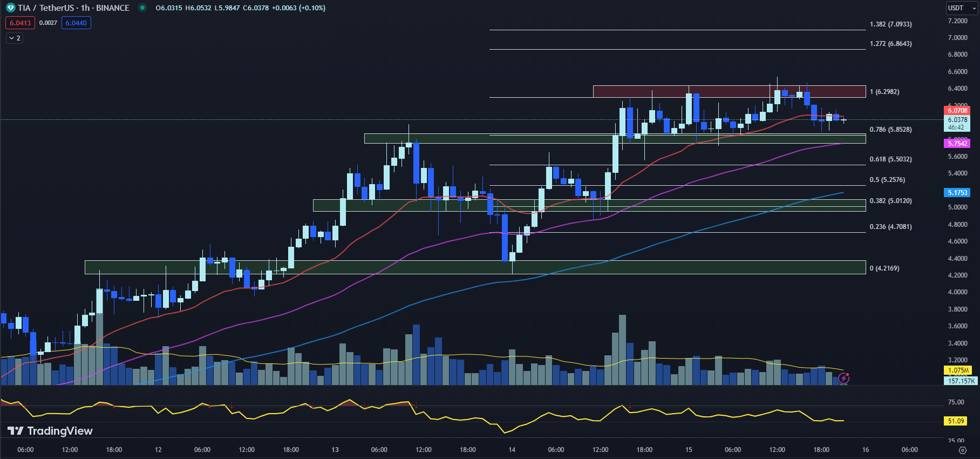Click the red sell price 6.0413 button
This screenshot has height=459, width=980.
click(x=20, y=23)
